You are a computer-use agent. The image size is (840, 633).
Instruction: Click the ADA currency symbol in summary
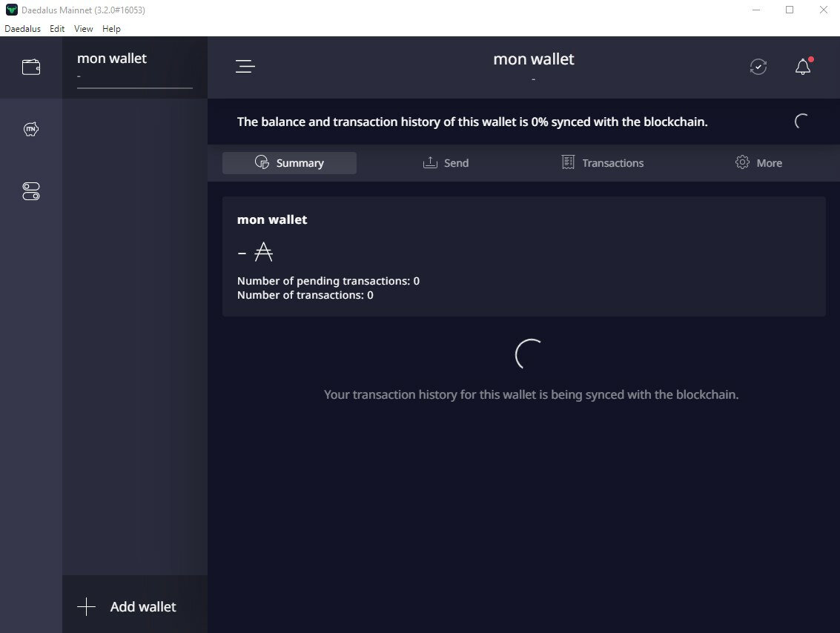click(263, 253)
